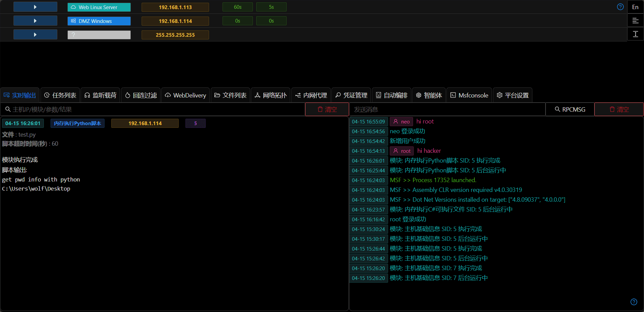
Task: Select the 192.168.1.114 session IP tag
Action: 175,21
